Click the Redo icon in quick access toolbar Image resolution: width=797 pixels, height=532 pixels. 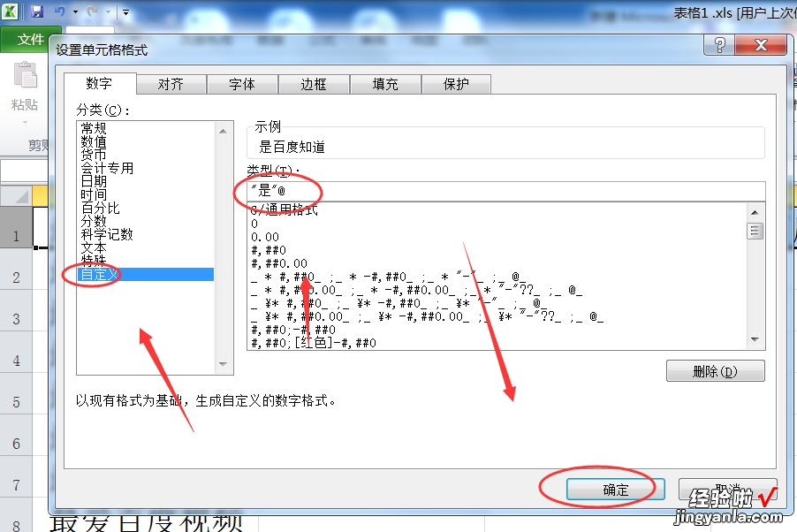(92, 11)
